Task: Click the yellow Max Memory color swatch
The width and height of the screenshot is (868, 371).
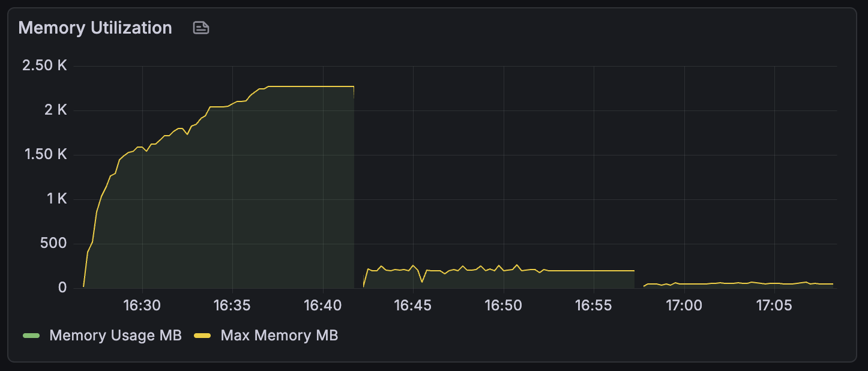Action: coord(203,336)
